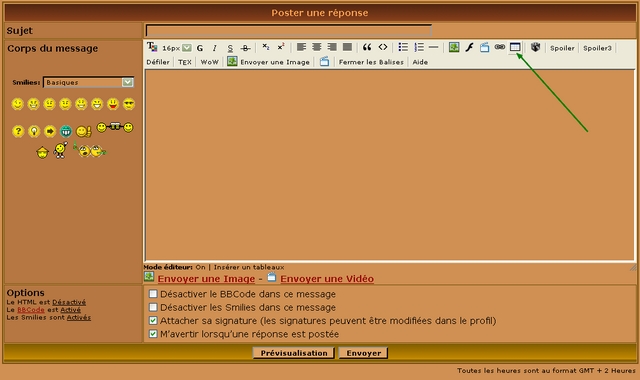Click the insert image icon in the first toolbar row

click(454, 47)
